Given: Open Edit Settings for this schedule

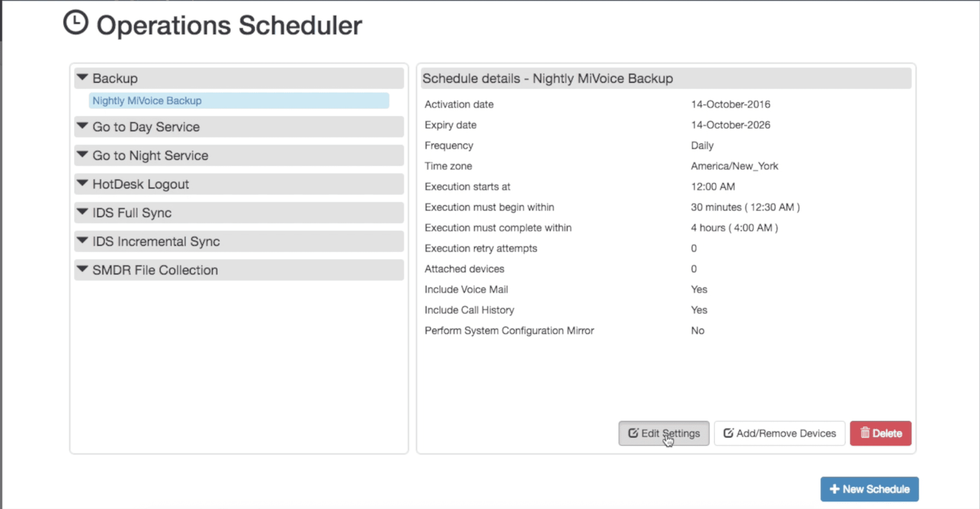Looking at the screenshot, I should click(x=663, y=433).
